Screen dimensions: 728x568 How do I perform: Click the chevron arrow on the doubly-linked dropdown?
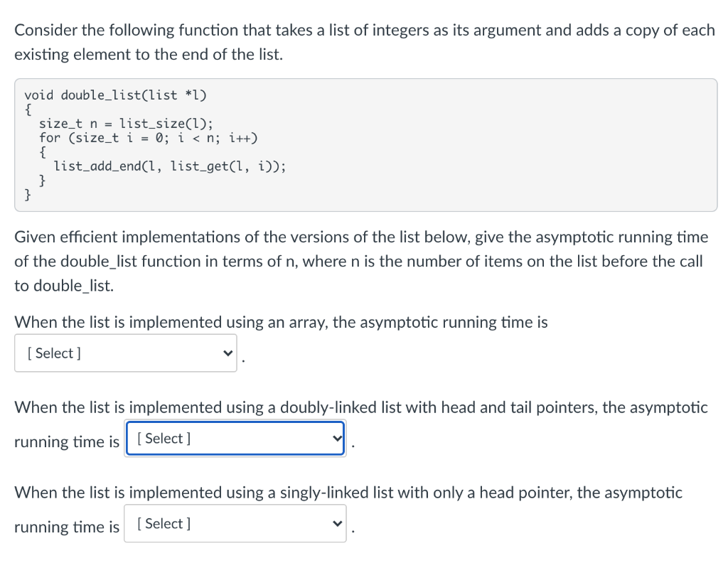(338, 438)
